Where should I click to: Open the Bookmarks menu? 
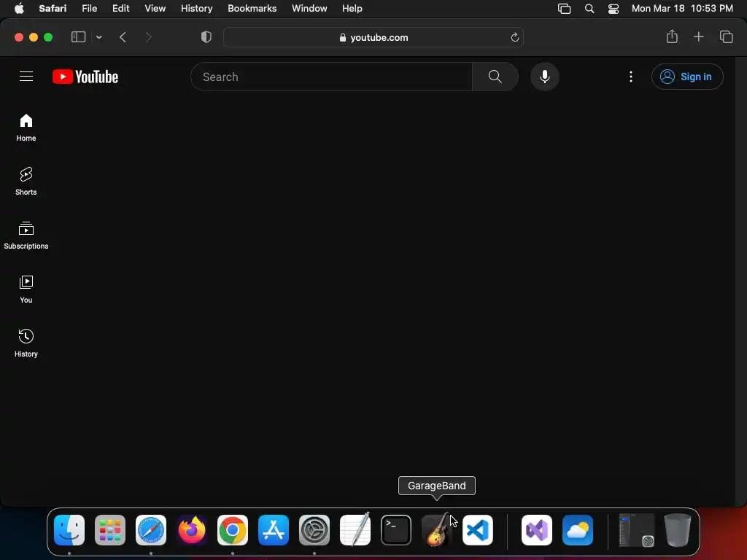click(252, 8)
